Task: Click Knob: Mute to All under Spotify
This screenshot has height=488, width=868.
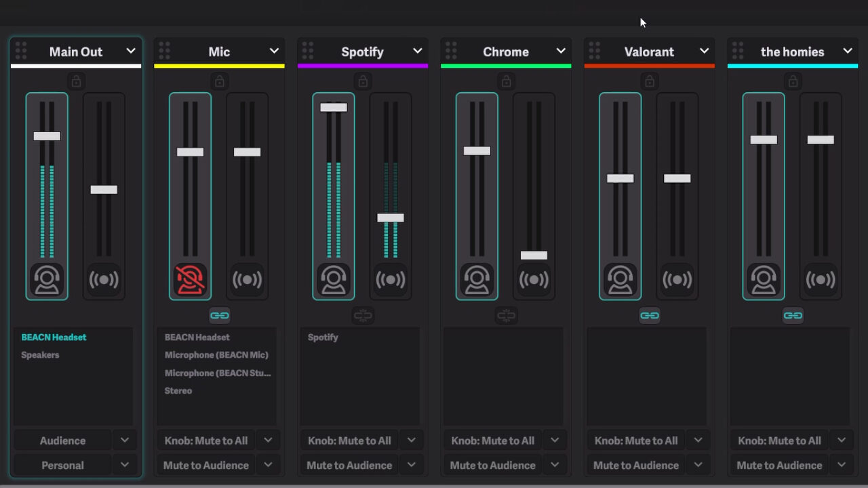Action: tap(349, 441)
